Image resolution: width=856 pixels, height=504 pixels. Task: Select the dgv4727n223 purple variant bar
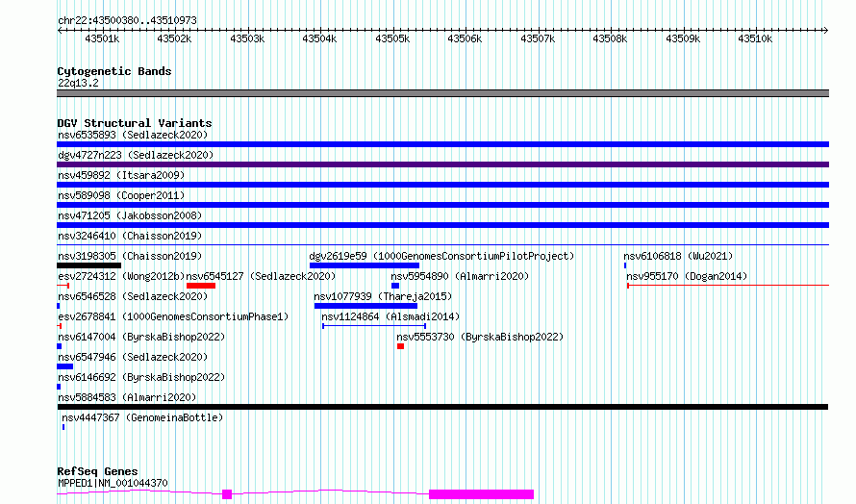442,164
